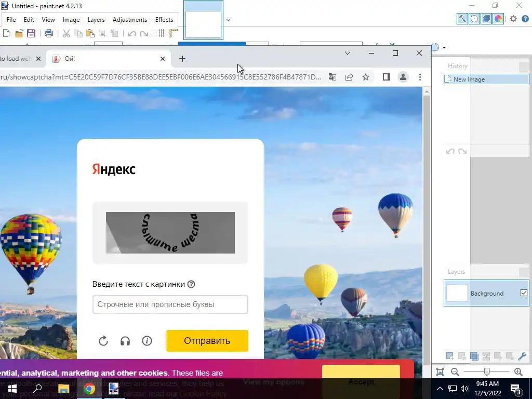532x399 pixels.
Task: Open the Adjustments menu
Action: click(130, 20)
